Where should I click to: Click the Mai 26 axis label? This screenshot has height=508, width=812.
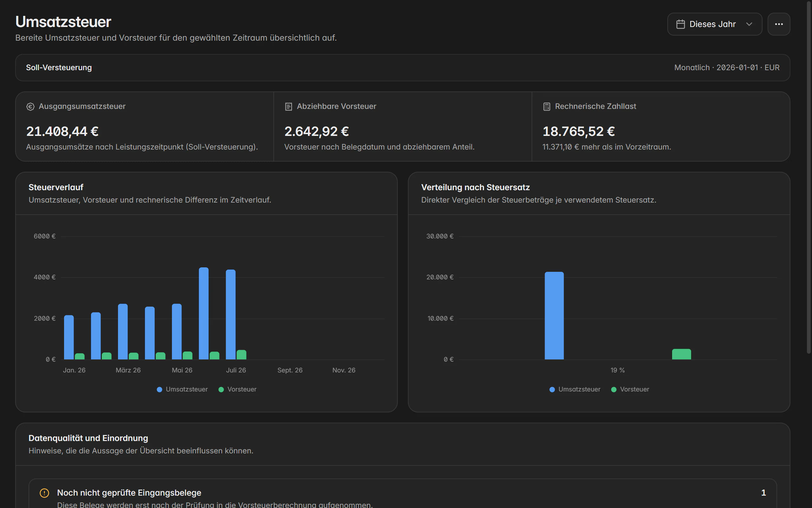pyautogui.click(x=182, y=370)
